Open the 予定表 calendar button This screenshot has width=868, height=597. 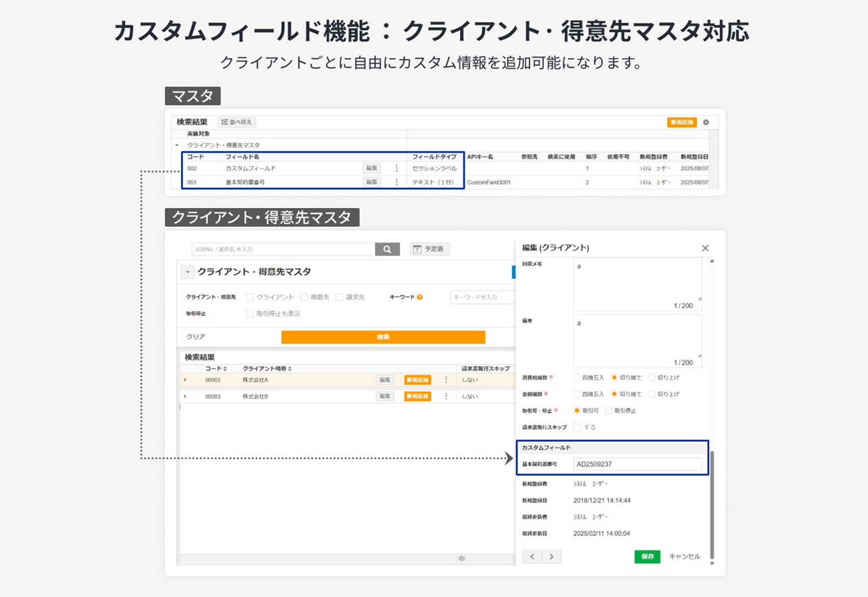click(x=430, y=249)
